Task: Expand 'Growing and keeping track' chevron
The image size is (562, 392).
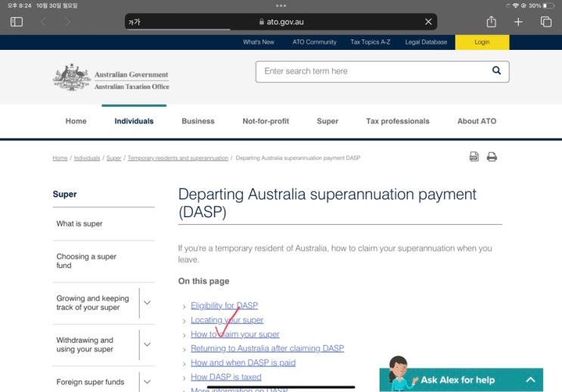Action: tap(147, 303)
